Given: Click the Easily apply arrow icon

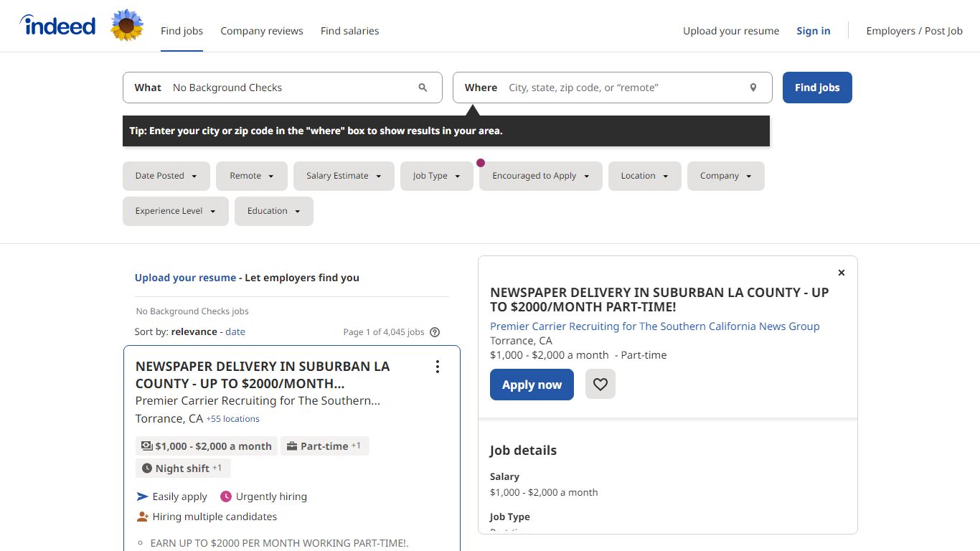Looking at the screenshot, I should (142, 496).
